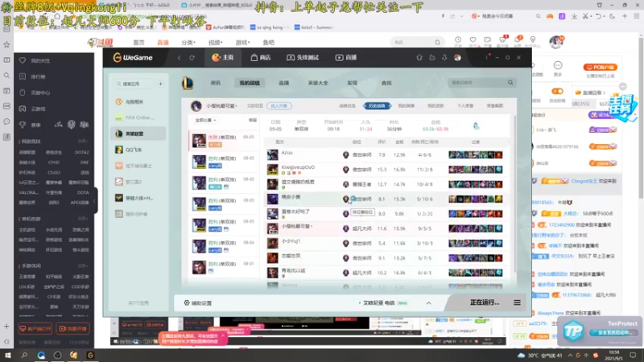
Task: Click the 正在运行 status button
Action: coord(485,302)
